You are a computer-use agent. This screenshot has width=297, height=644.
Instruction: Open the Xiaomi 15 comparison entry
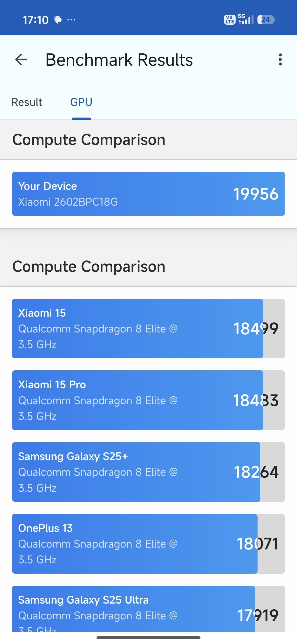[x=148, y=328]
